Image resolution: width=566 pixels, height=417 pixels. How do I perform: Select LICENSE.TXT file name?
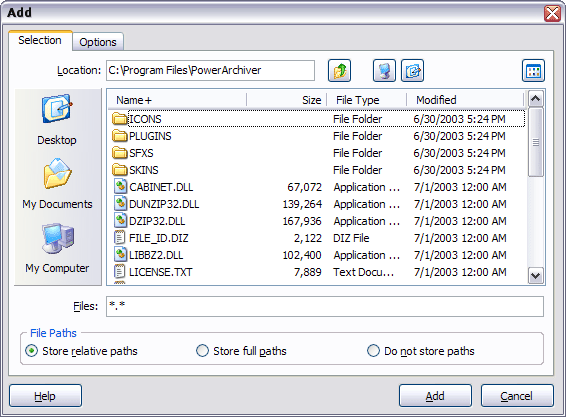(161, 272)
